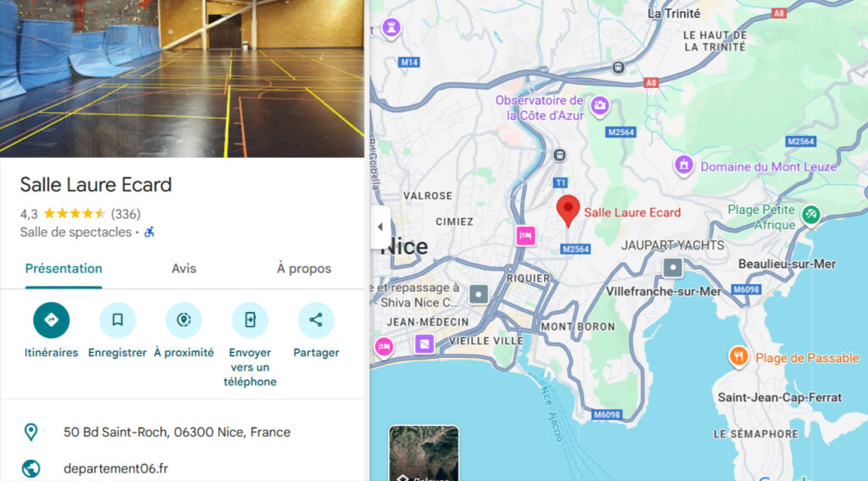The height and width of the screenshot is (481, 868).
Task: Open Itinéraires directions button
Action: coord(51,321)
